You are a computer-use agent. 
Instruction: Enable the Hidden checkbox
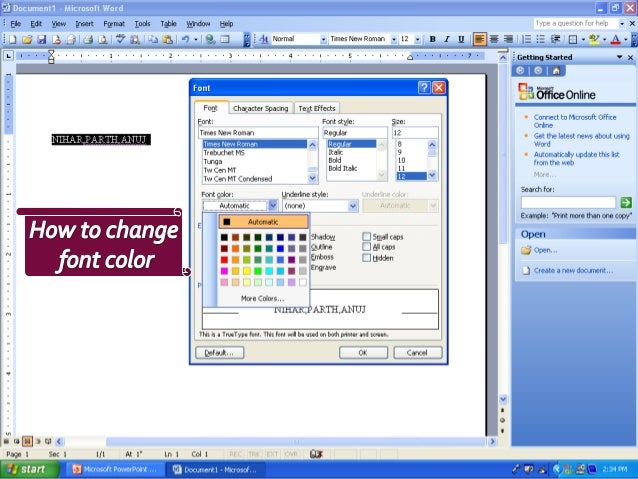367,258
